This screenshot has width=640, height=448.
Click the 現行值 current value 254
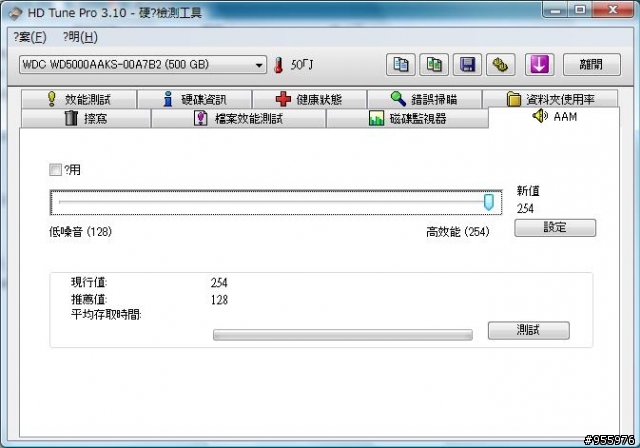(219, 282)
